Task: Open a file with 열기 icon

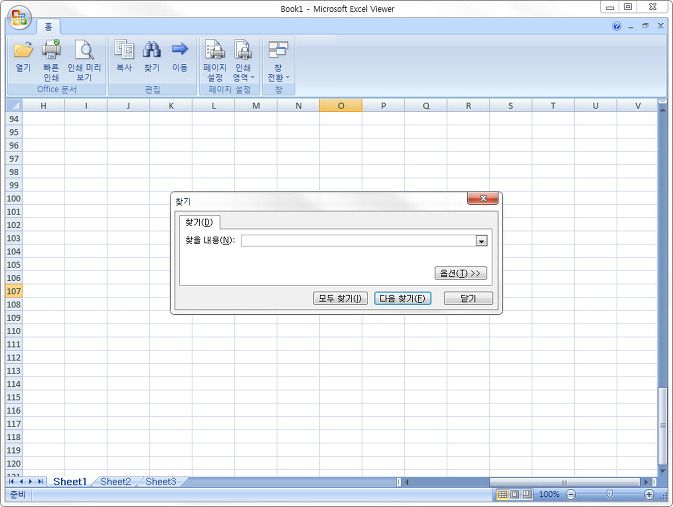Action: [x=23, y=56]
